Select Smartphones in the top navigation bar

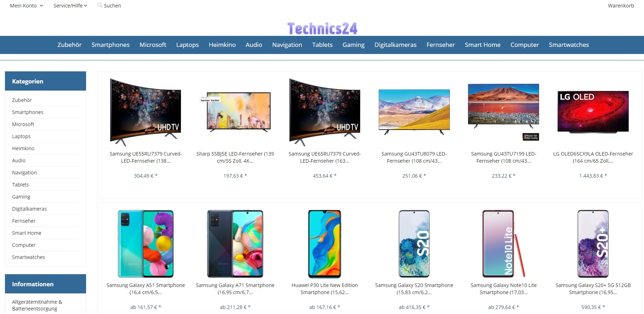coord(111,45)
